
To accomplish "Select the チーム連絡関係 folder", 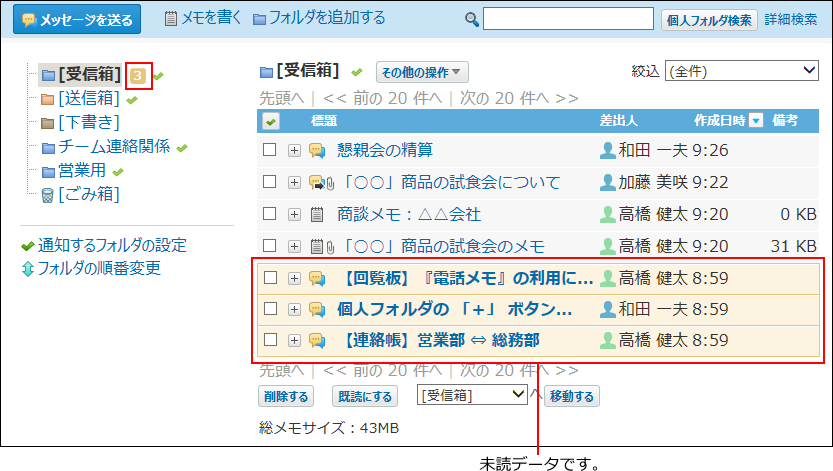I will [x=114, y=146].
